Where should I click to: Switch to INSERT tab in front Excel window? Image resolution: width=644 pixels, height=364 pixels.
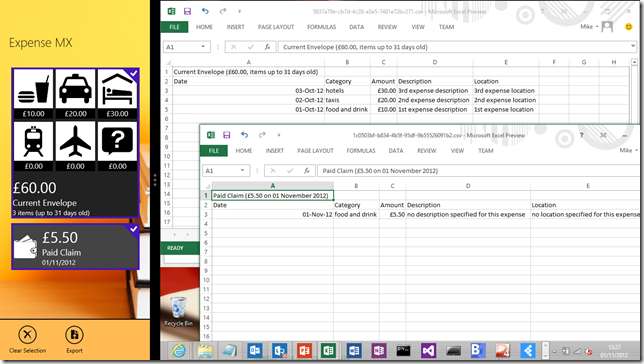pyautogui.click(x=275, y=151)
